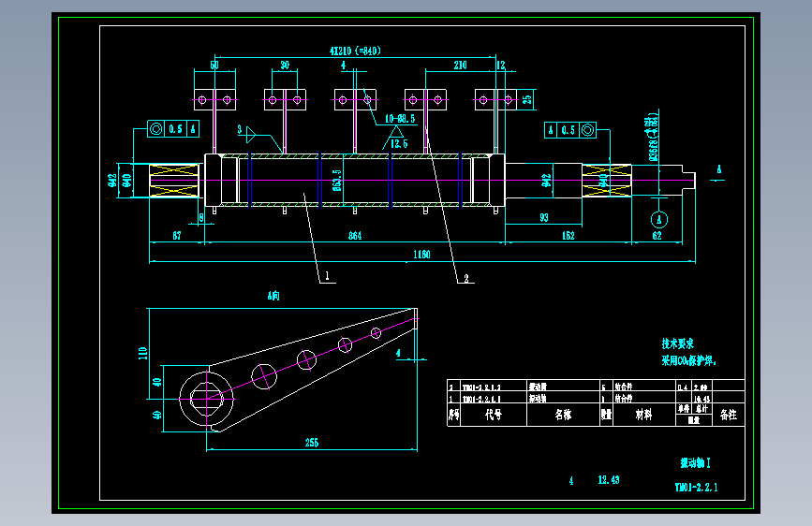The height and width of the screenshot is (526, 812).
Task: Click the "62" dimension at right end
Action: (x=657, y=236)
